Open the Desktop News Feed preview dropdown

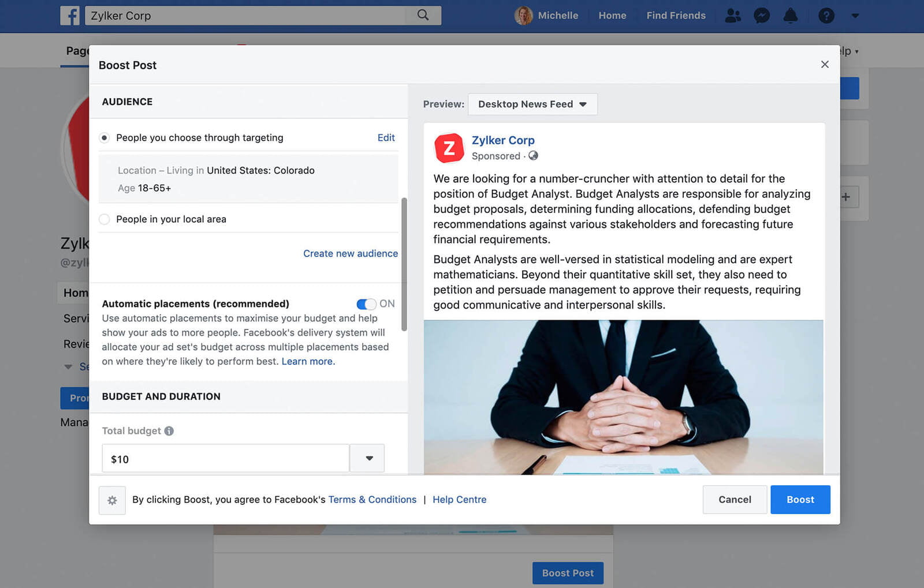tap(532, 104)
